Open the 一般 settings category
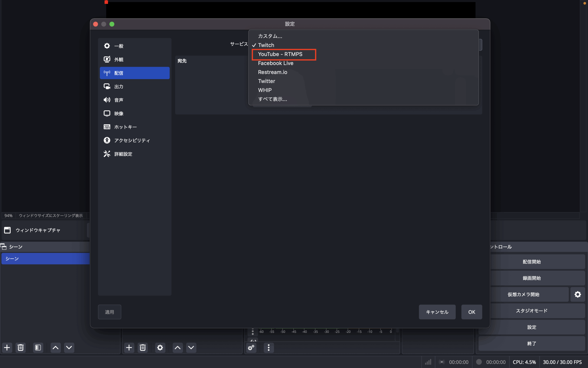 pyautogui.click(x=135, y=46)
